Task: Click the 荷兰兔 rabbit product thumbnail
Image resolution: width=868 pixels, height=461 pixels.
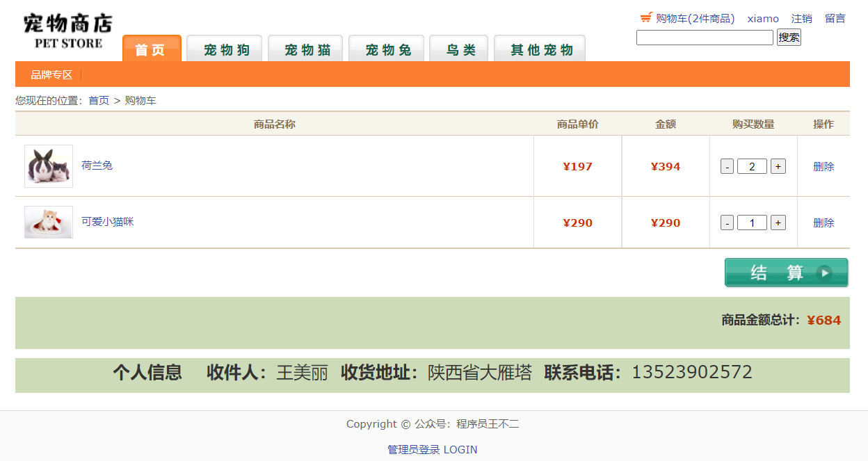Action: click(48, 165)
